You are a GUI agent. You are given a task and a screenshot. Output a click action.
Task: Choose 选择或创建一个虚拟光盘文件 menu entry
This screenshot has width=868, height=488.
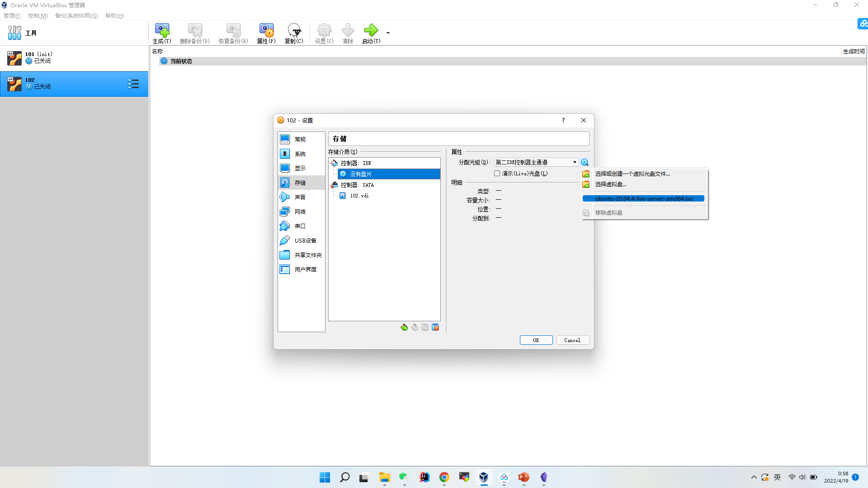644,174
